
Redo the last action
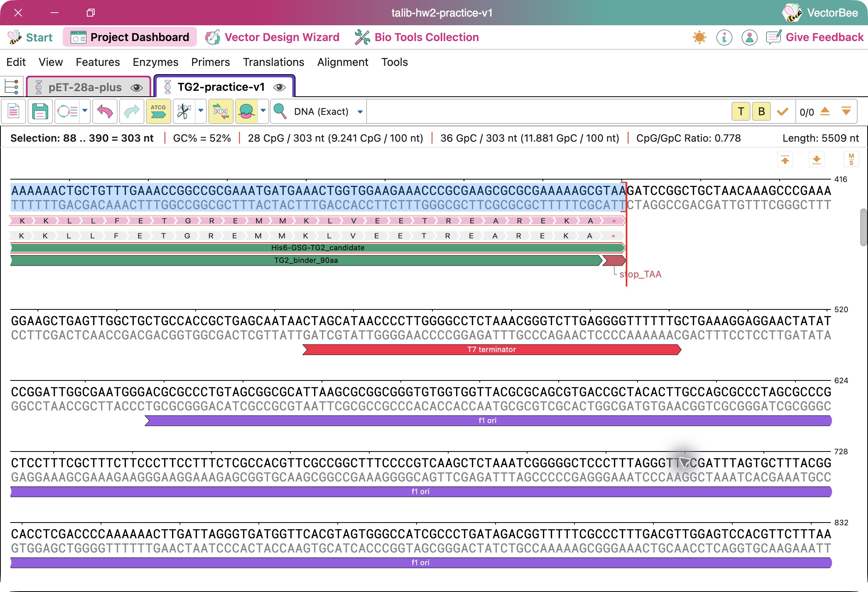click(x=131, y=112)
